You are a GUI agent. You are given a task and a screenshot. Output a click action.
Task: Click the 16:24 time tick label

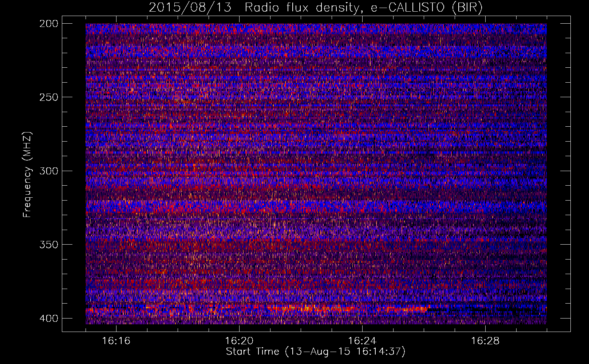pyautogui.click(x=362, y=341)
